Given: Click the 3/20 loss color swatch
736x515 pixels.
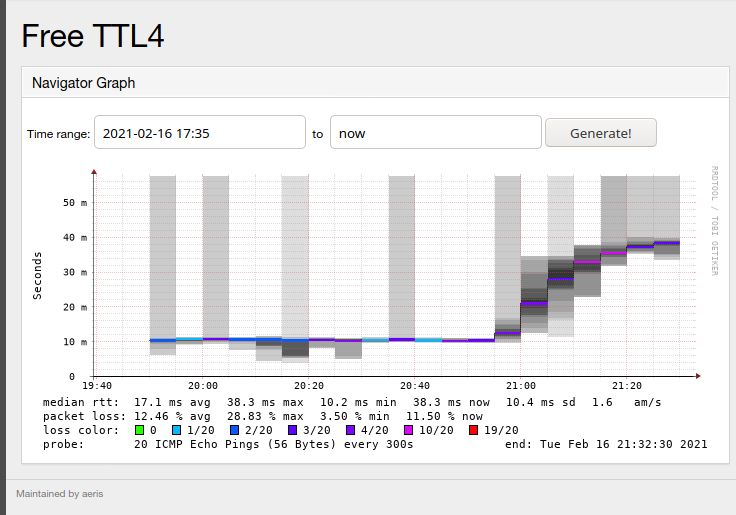Looking at the screenshot, I should click(292, 430).
